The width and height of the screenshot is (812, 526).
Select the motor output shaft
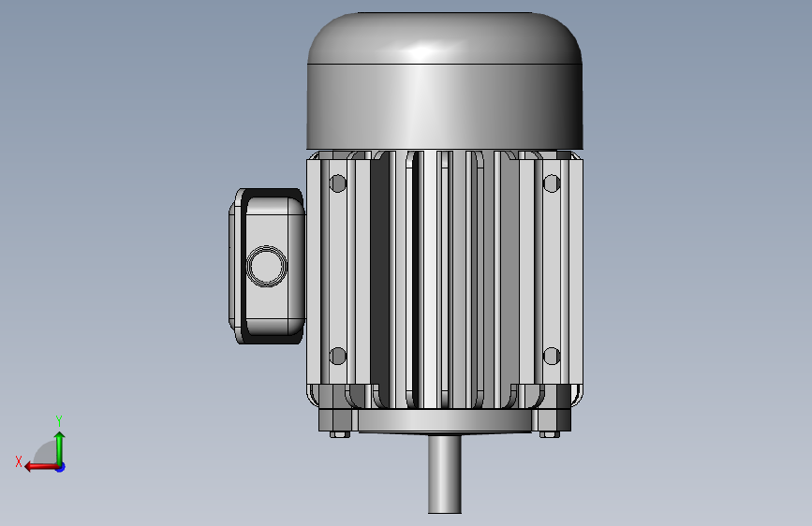(444, 474)
